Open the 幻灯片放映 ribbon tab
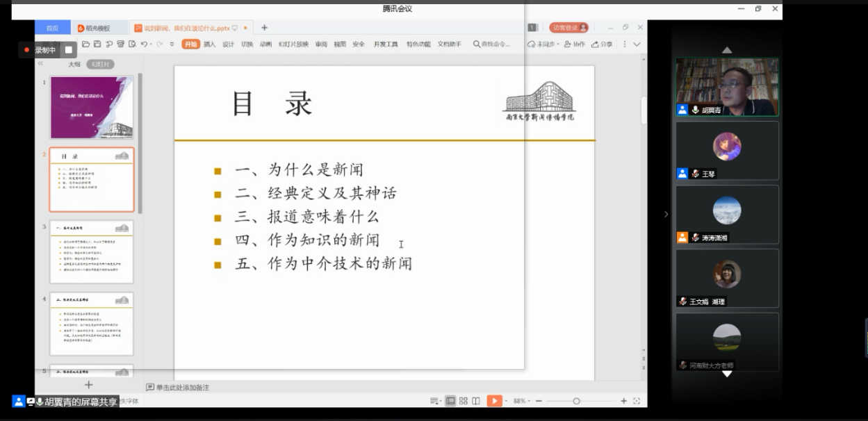The height and width of the screenshot is (421, 868). [x=293, y=44]
